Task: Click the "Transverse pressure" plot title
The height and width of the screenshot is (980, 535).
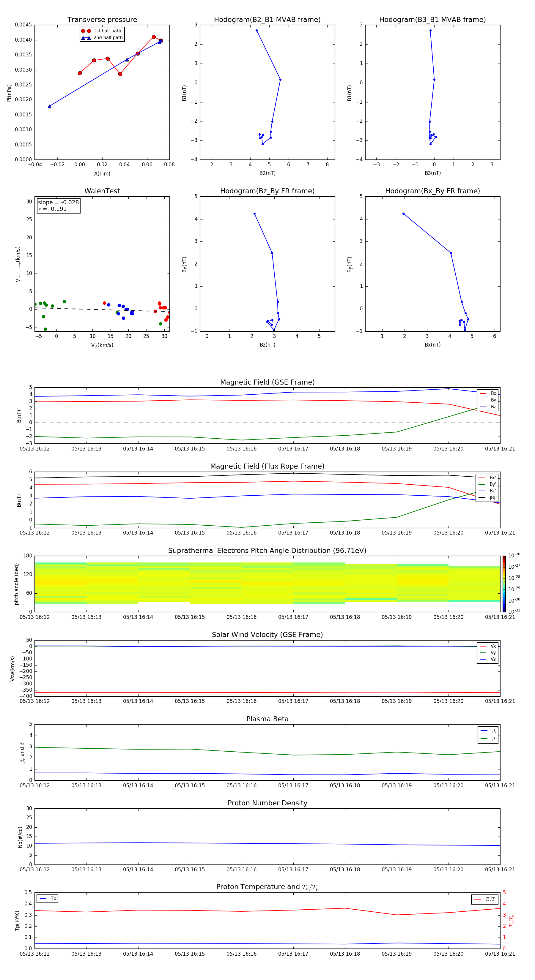Action: pyautogui.click(x=102, y=20)
